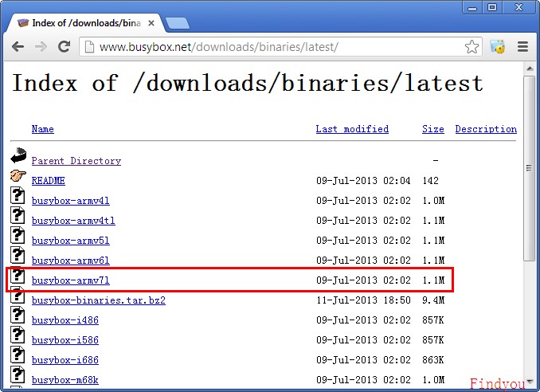This screenshot has height=392, width=540.
Task: Click the file icon next to busybox-armv6l
Action: tap(18, 255)
